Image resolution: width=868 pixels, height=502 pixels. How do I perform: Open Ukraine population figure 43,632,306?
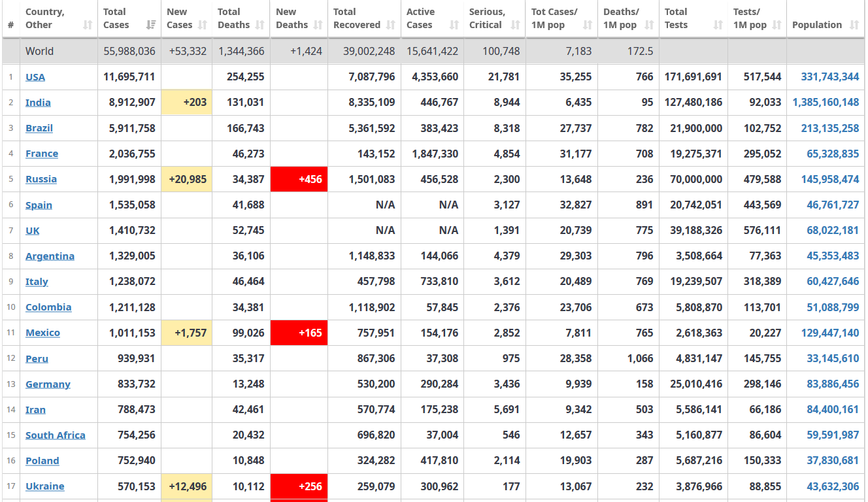coord(833,486)
